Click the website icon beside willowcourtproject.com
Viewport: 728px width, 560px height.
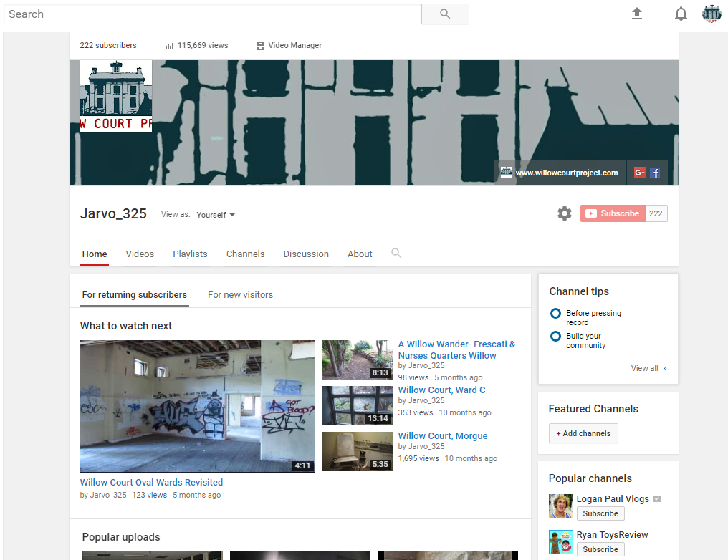507,173
